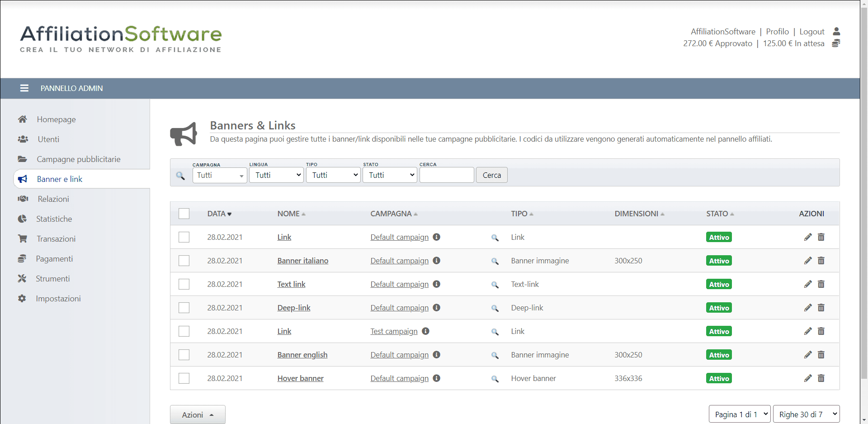Image resolution: width=868 pixels, height=424 pixels.
Task: Click into the Cerca text field
Action: coord(447,175)
